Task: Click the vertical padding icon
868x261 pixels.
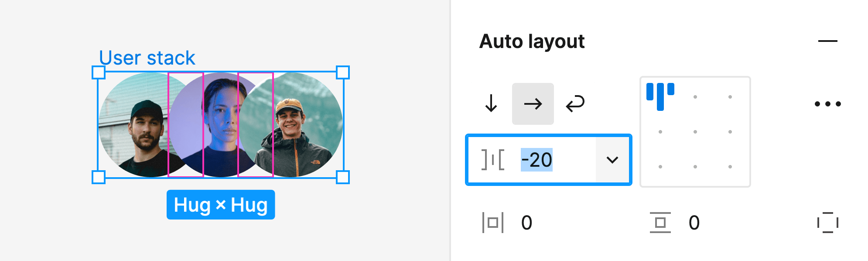Action: [660, 222]
